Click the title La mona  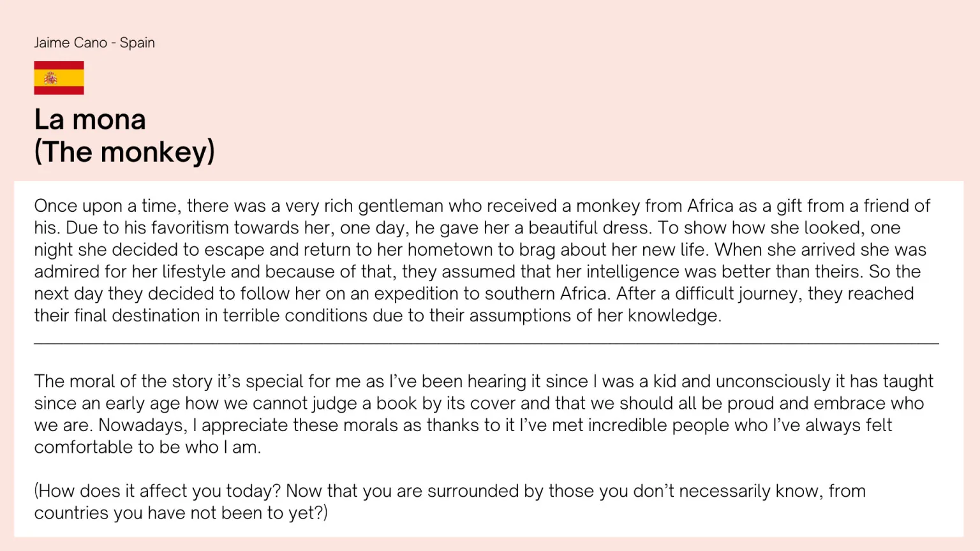pyautogui.click(x=90, y=119)
